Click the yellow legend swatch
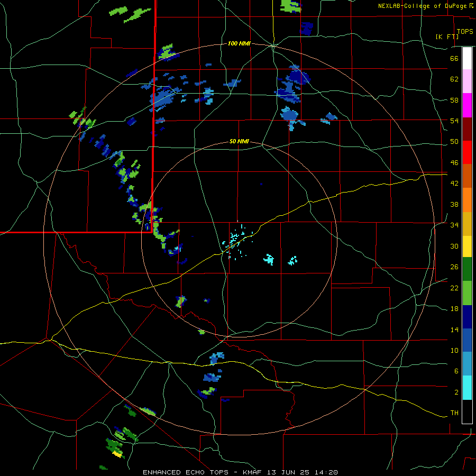 tap(467, 246)
